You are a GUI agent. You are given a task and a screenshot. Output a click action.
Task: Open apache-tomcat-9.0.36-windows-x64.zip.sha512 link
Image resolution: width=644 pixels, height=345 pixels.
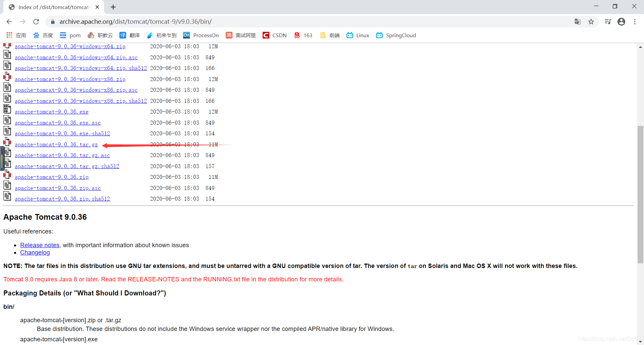tap(81, 68)
